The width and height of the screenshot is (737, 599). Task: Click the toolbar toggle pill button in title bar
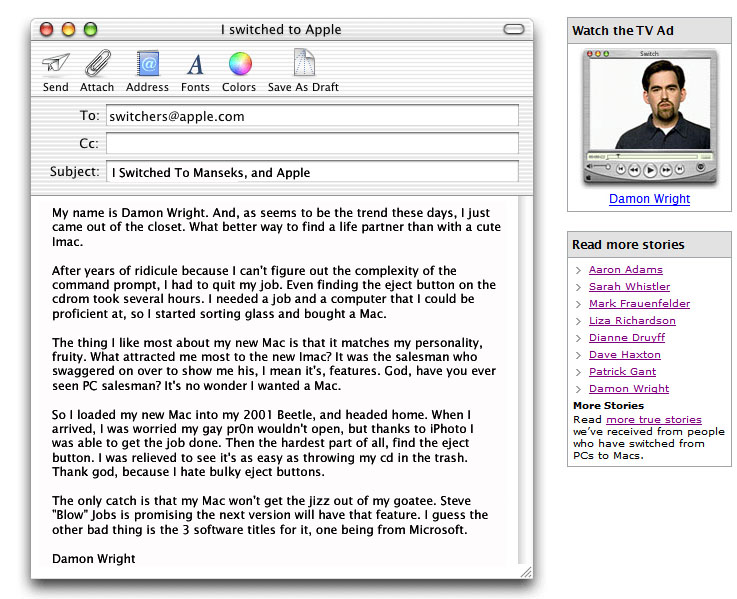pos(513,29)
